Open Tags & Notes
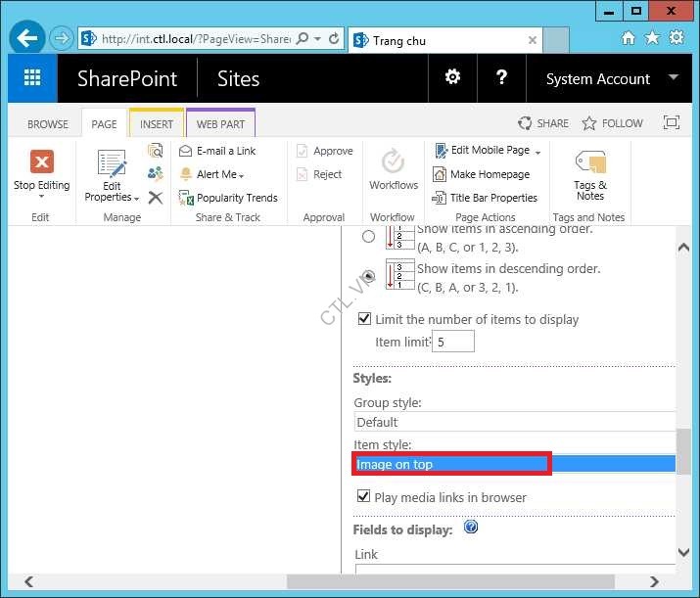The image size is (700, 598). (590, 162)
